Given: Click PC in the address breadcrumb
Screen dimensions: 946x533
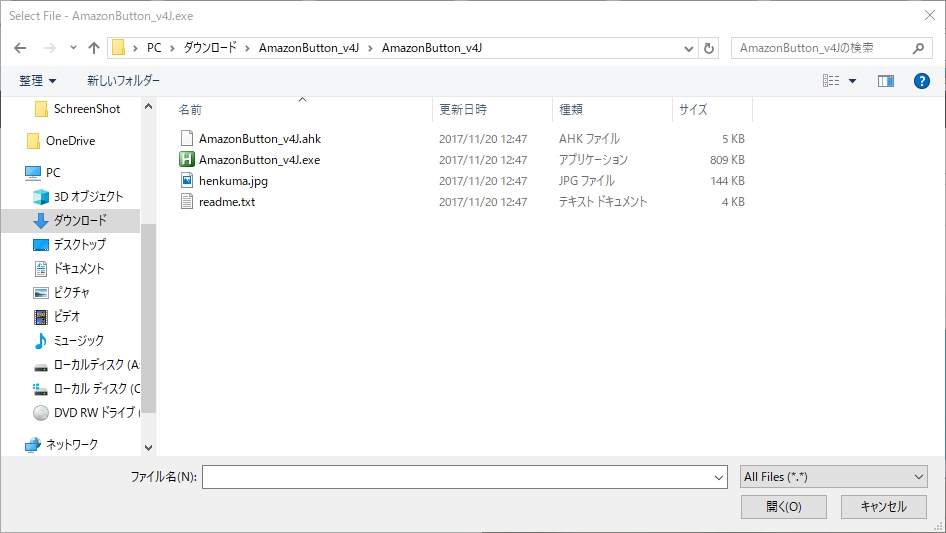Looking at the screenshot, I should click(154, 48).
